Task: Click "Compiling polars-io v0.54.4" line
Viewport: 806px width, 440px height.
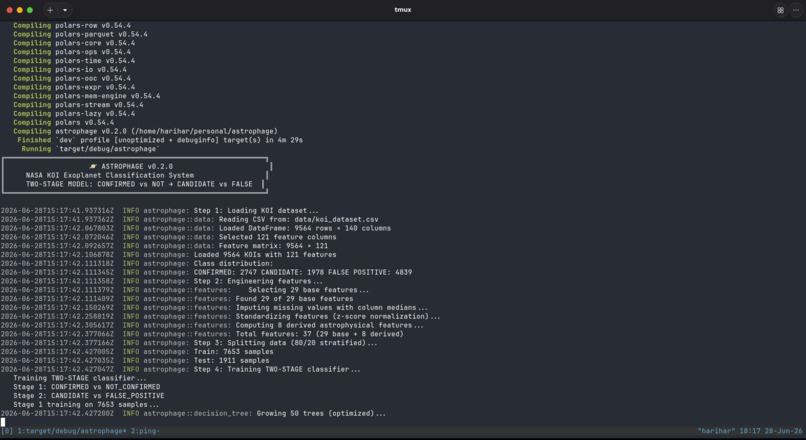Action: [70, 69]
